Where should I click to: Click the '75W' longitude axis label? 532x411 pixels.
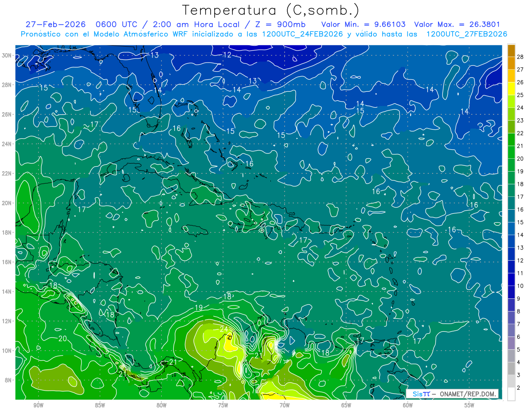[x=223, y=405]
